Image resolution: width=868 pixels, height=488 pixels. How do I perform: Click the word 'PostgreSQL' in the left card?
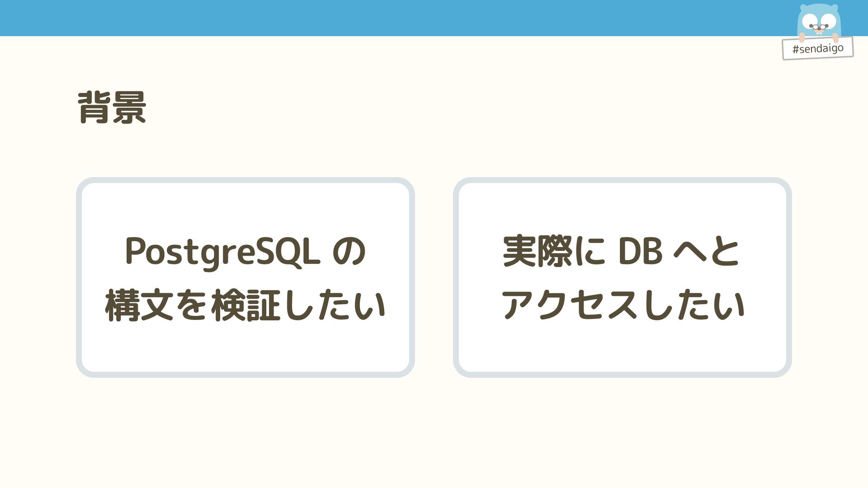222,252
